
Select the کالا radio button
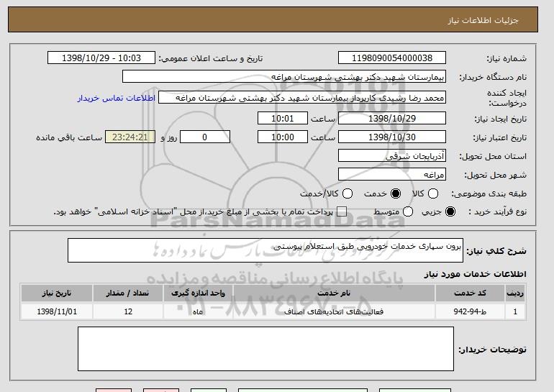coord(433,193)
